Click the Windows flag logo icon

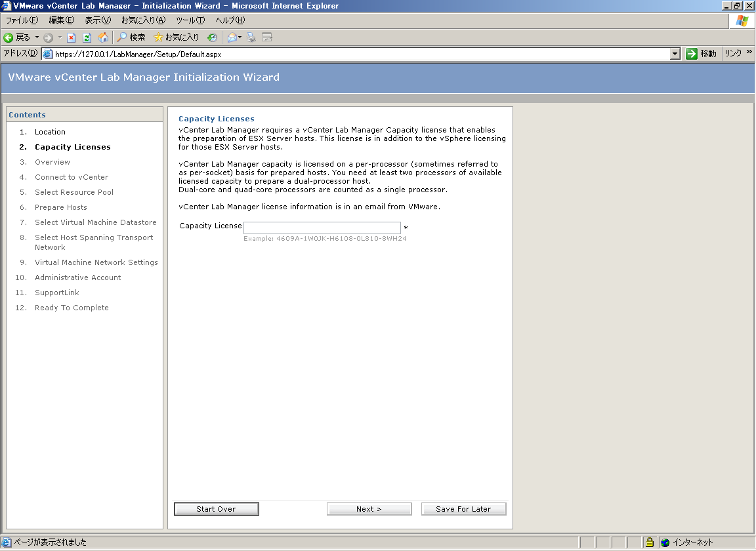pyautogui.click(x=742, y=21)
